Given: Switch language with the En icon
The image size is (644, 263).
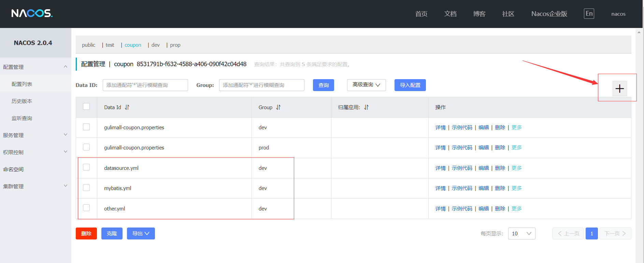Looking at the screenshot, I should (x=589, y=14).
